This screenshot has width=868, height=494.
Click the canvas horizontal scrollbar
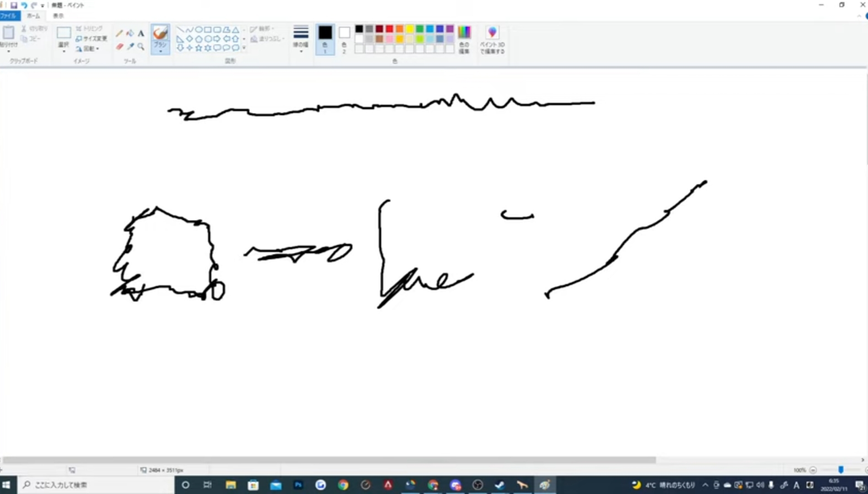click(x=330, y=460)
